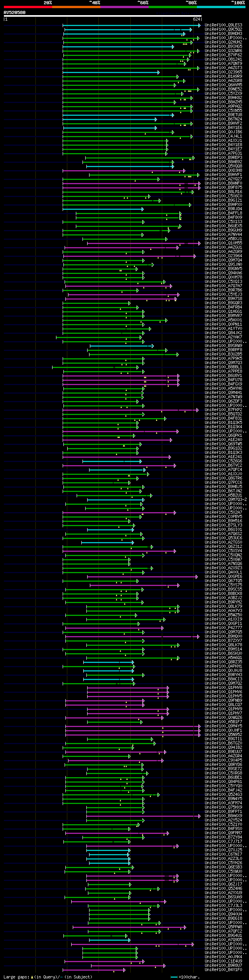This screenshot has height=980, width=249.
Task: Select the UniRef100_B4Y1E6 label
Action: (223, 128)
